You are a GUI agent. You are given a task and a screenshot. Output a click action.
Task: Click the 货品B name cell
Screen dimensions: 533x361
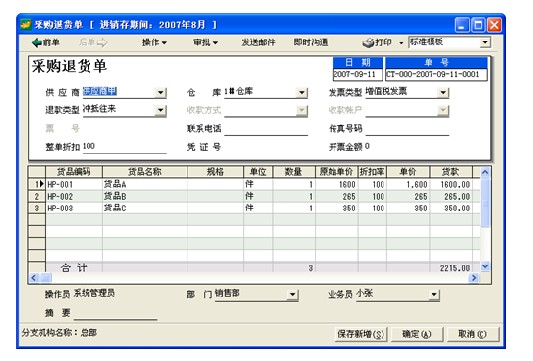[x=145, y=196]
